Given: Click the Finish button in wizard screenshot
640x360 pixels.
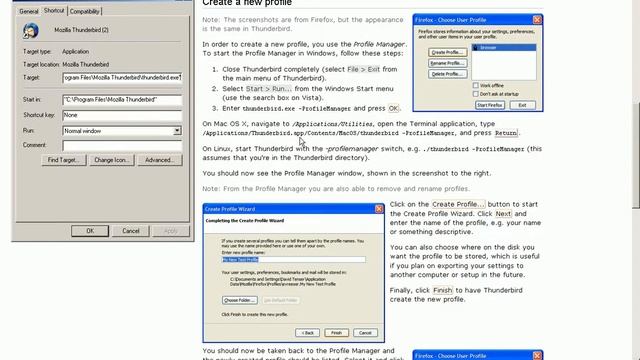Looking at the screenshot, I should [x=336, y=333].
